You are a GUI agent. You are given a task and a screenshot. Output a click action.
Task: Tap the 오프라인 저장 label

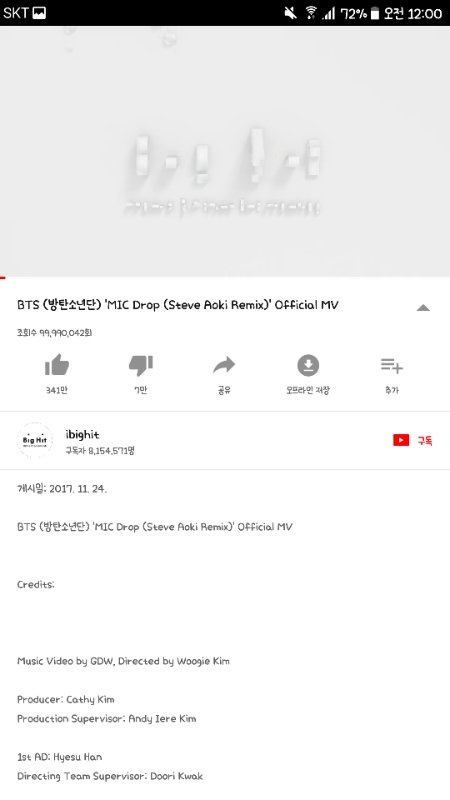308,390
